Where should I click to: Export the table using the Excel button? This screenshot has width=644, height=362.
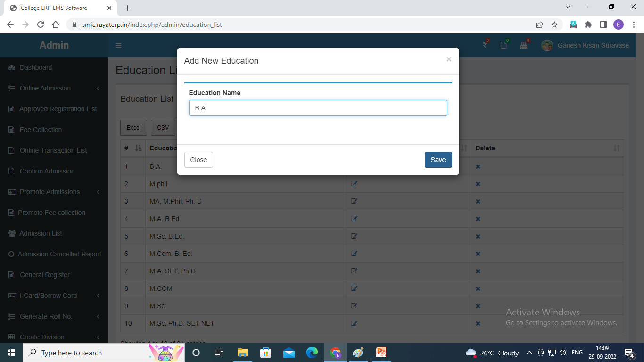coord(133,128)
